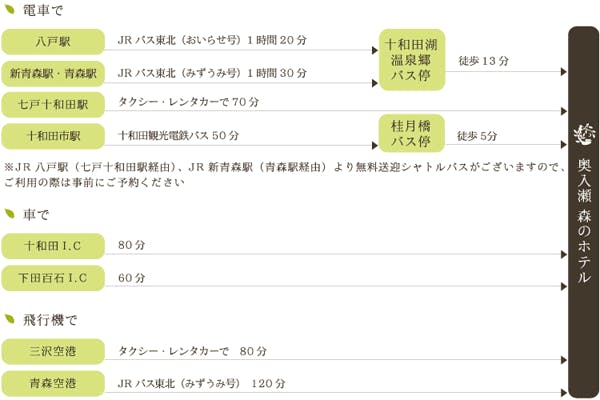Click the 徒歩13分 walking time label
Viewport: 600px width, 400px height.
tap(483, 62)
